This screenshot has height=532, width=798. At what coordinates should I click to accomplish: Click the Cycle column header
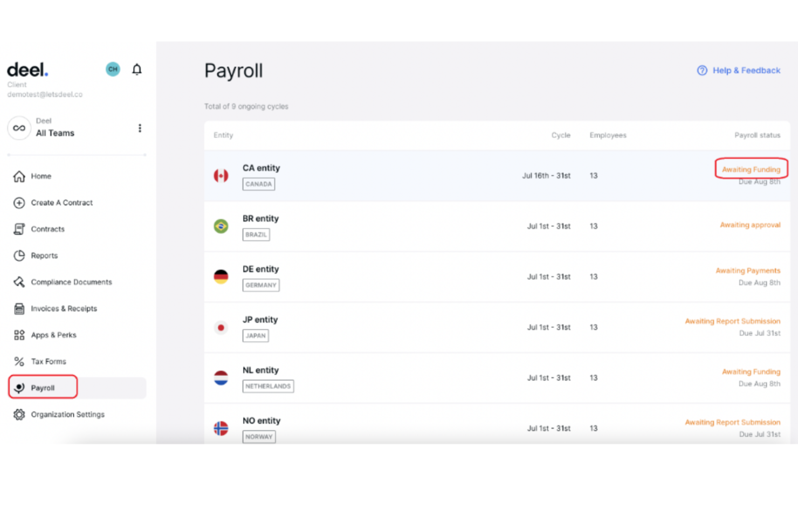tap(561, 135)
